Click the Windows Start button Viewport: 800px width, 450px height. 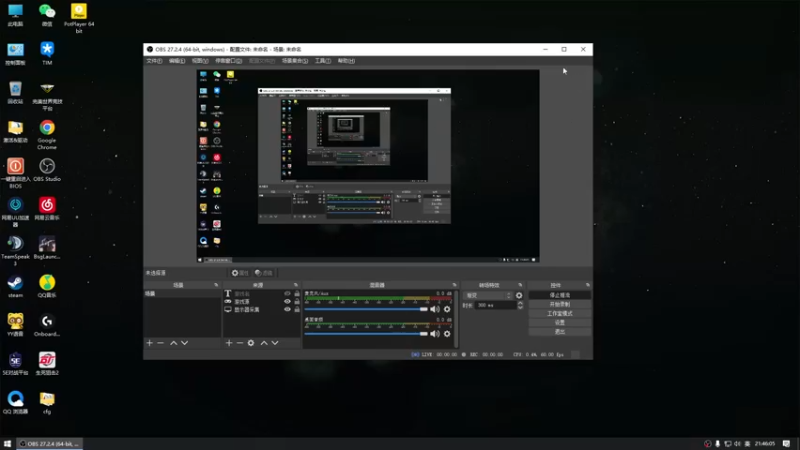click(x=7, y=444)
